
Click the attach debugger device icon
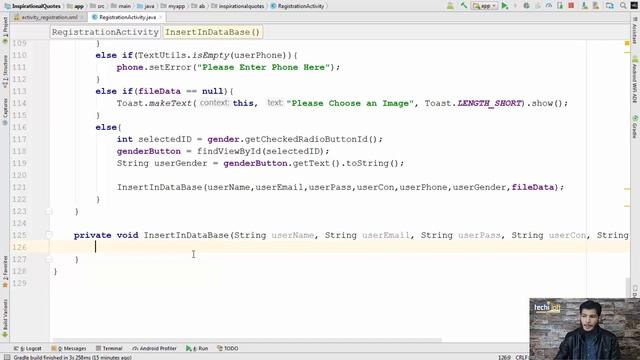click(x=560, y=6)
